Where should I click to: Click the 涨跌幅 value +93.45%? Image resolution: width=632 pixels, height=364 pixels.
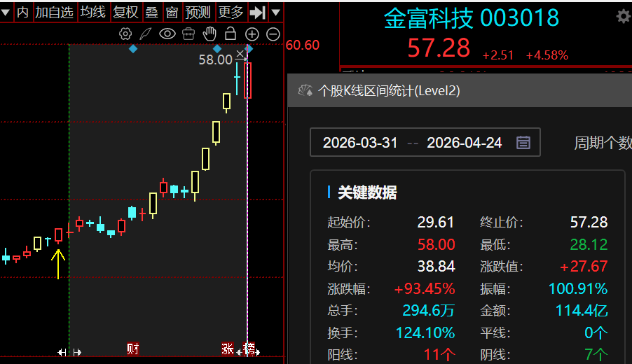tap(425, 288)
